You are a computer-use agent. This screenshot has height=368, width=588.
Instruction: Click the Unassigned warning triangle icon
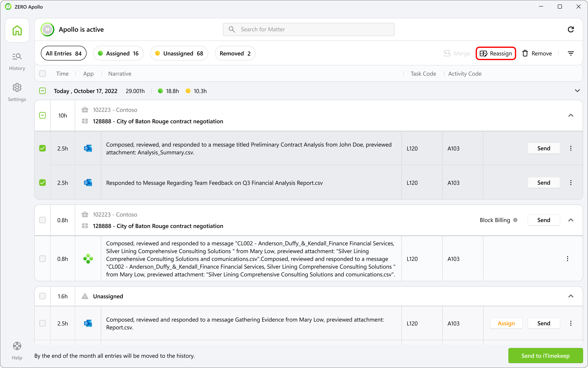(85, 296)
